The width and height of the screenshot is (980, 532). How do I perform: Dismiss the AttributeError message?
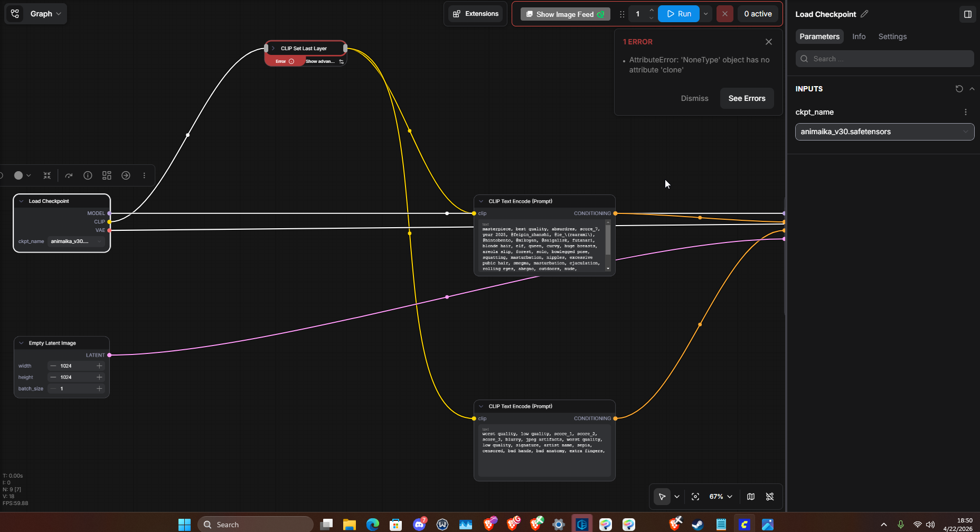(x=694, y=98)
